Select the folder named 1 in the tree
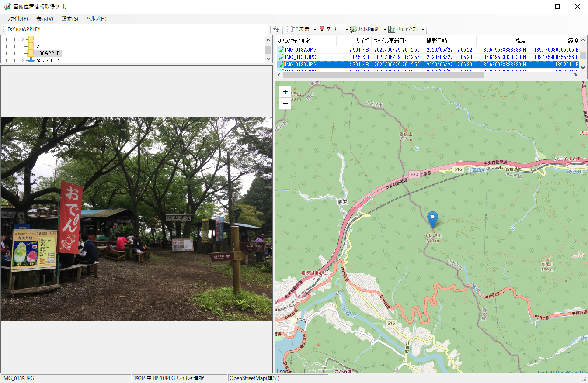 tap(38, 39)
